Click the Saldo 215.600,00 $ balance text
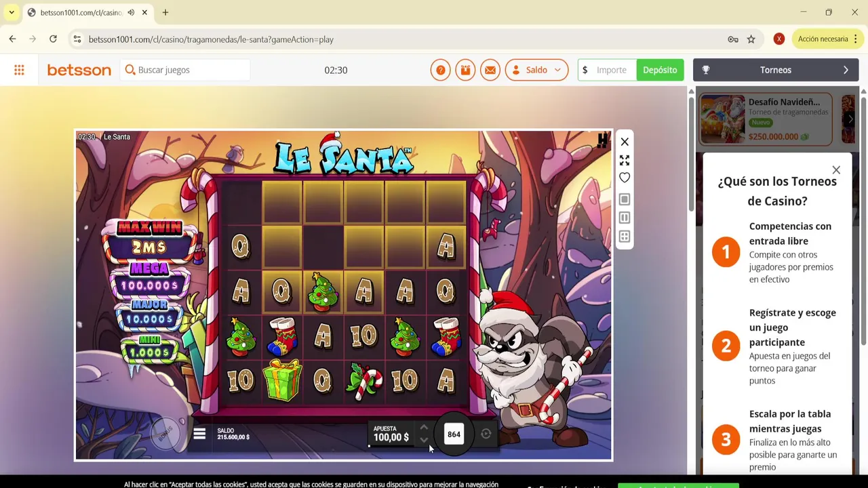This screenshot has width=868, height=488. click(233, 434)
